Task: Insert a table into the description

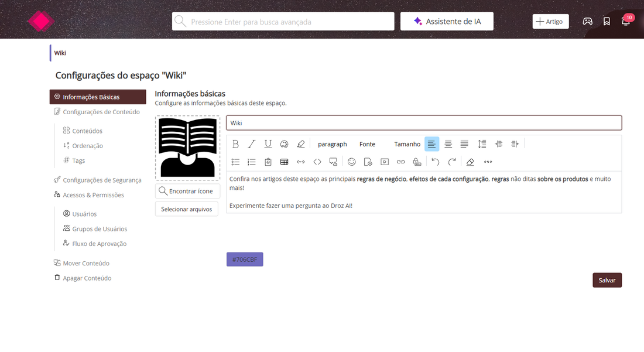Action: pyautogui.click(x=284, y=162)
